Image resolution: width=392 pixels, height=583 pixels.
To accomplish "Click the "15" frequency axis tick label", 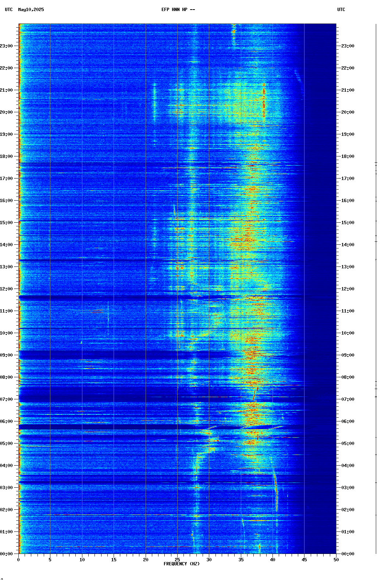I will [114, 560].
